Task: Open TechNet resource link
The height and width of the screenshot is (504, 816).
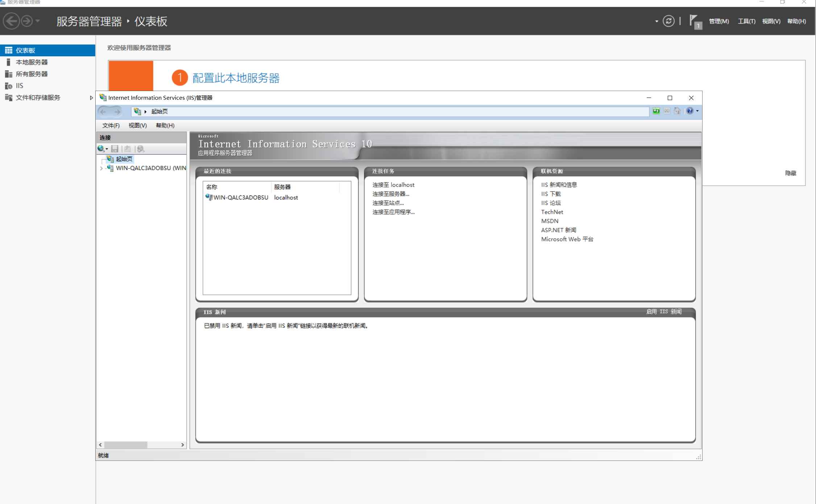Action: 552,212
